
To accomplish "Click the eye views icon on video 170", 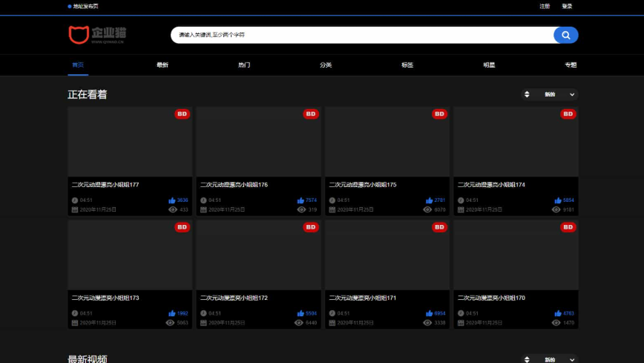I will (558, 323).
